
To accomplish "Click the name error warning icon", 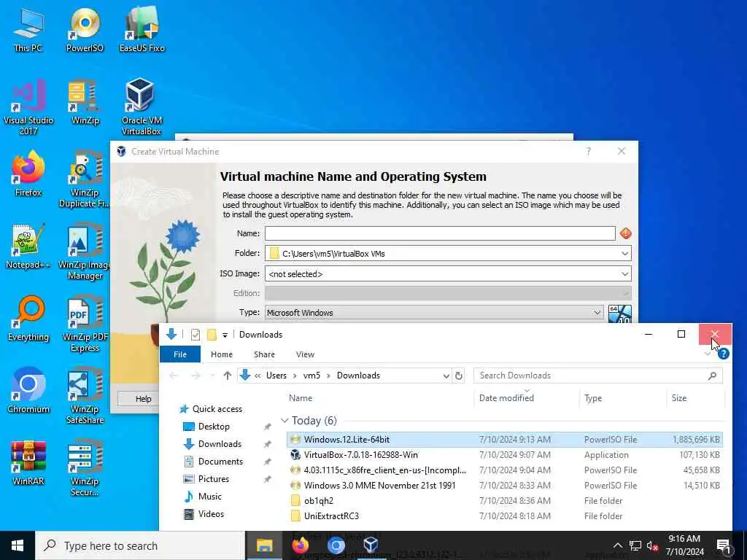I will coord(625,233).
